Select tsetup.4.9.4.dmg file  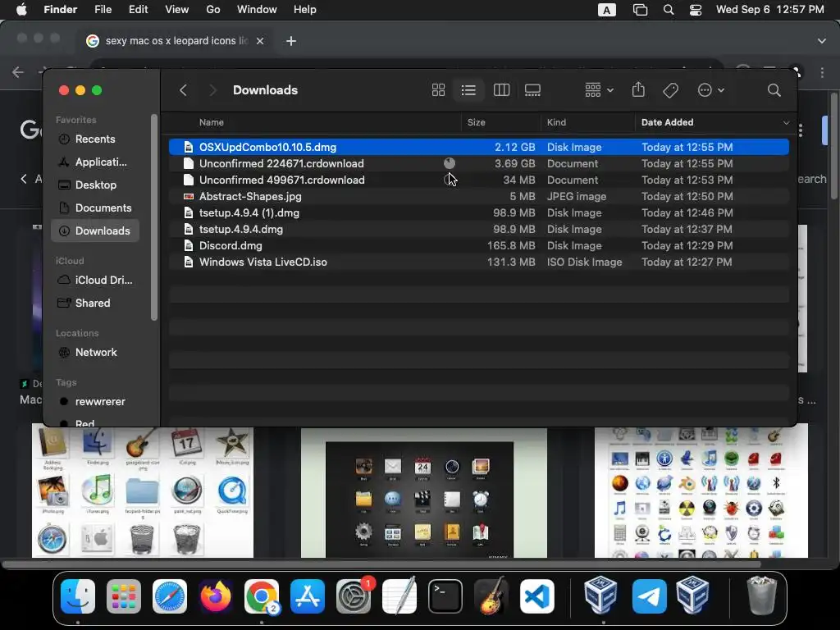click(478, 230)
